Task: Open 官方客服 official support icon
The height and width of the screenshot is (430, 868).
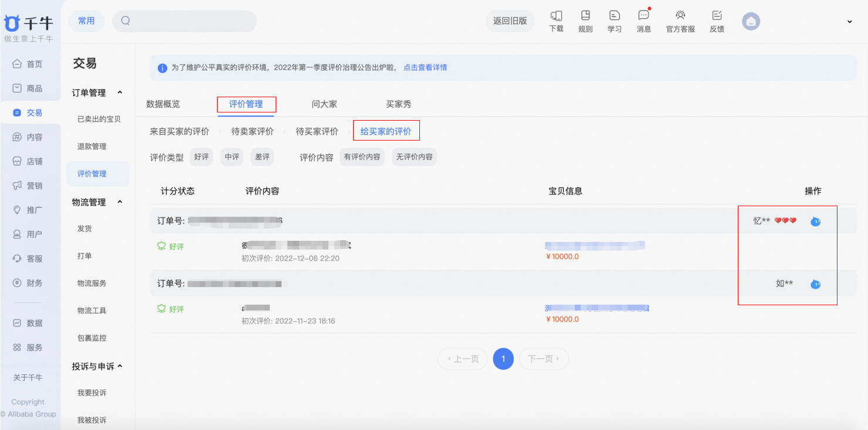Action: (x=680, y=16)
